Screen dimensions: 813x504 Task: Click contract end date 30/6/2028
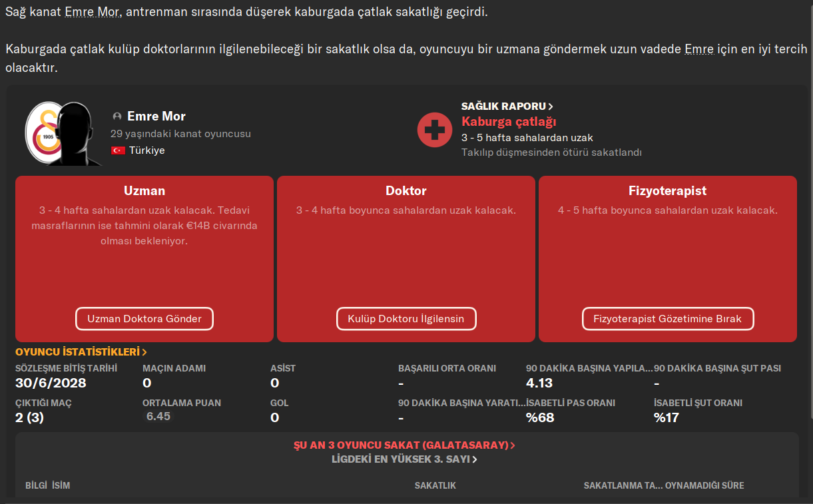click(x=51, y=383)
